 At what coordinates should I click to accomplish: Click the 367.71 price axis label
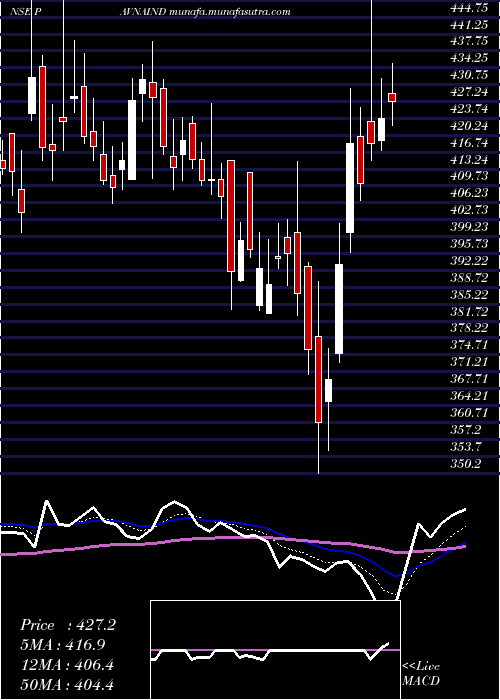470,379
